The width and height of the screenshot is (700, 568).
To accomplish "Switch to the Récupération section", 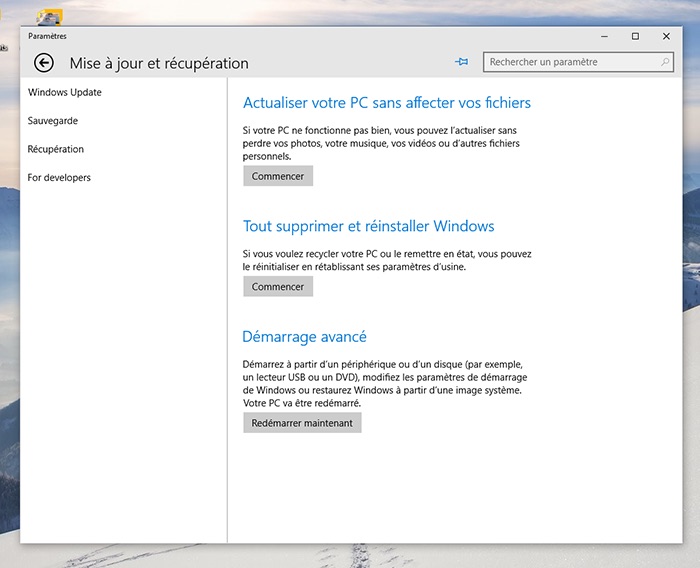I will 56,149.
